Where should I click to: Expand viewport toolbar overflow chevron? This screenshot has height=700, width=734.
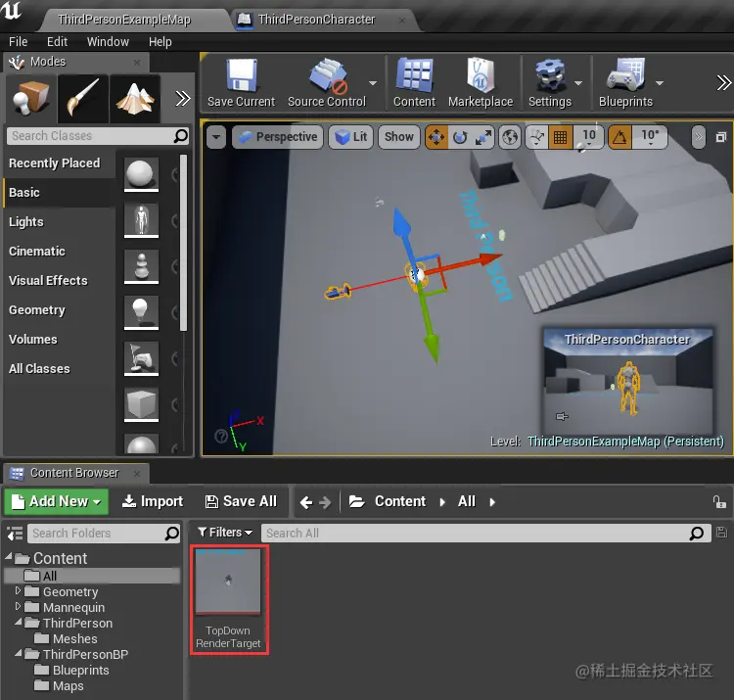699,137
